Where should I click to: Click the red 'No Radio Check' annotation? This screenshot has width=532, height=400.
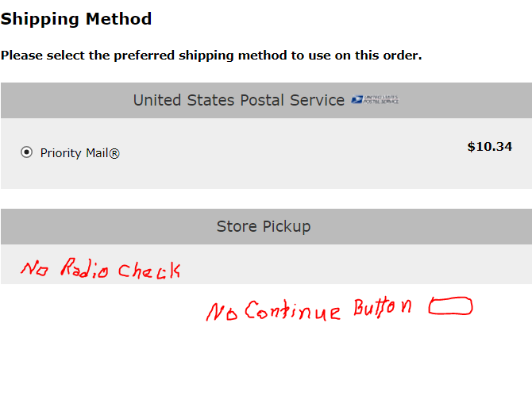(x=100, y=268)
